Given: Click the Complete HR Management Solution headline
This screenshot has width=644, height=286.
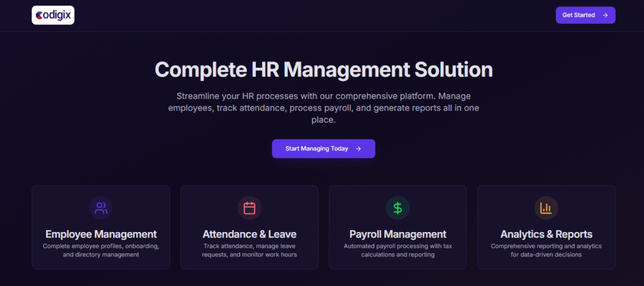Looking at the screenshot, I should pyautogui.click(x=323, y=69).
